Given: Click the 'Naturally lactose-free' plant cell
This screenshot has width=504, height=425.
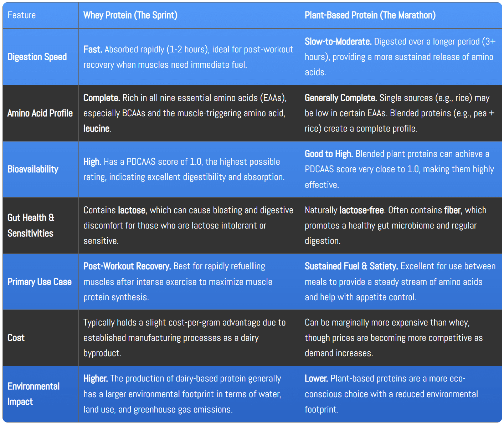Looking at the screenshot, I should click(396, 225).
